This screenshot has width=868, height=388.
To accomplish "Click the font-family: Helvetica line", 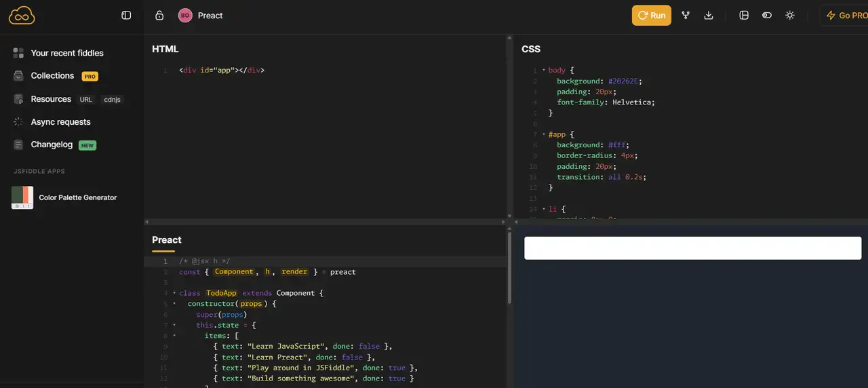I will pos(606,102).
